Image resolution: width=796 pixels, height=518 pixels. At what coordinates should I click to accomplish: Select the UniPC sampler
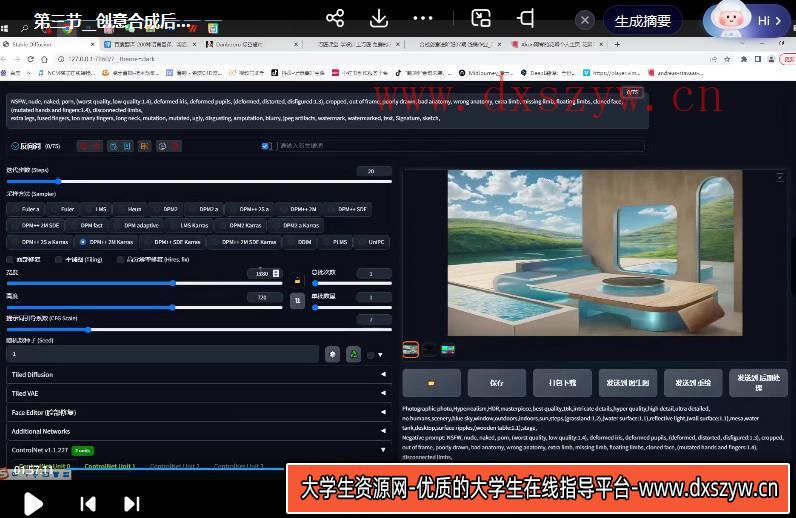[x=372, y=242]
